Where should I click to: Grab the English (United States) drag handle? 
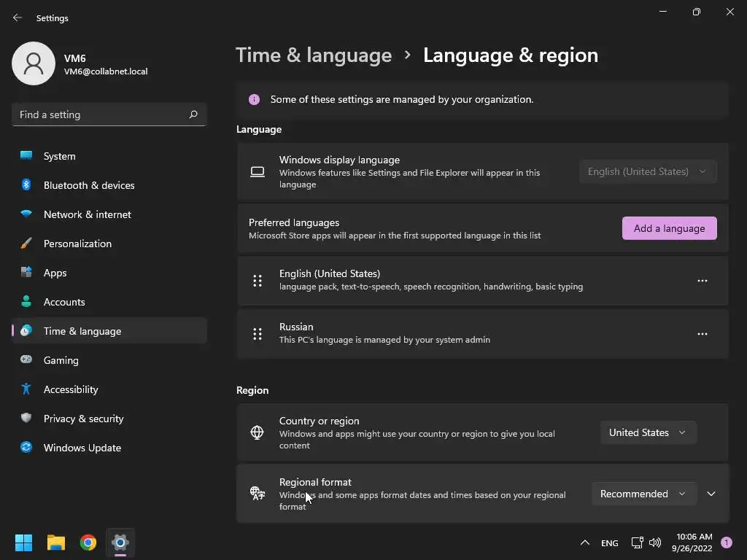pos(258,281)
